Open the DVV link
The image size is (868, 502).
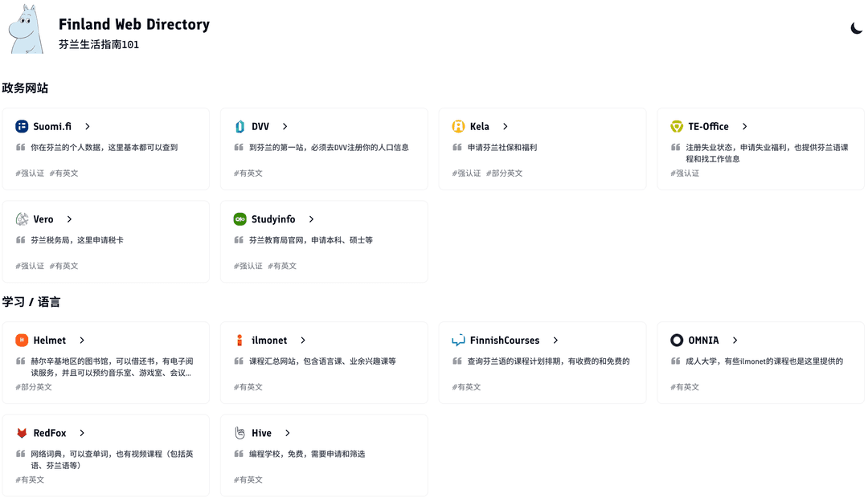point(260,126)
